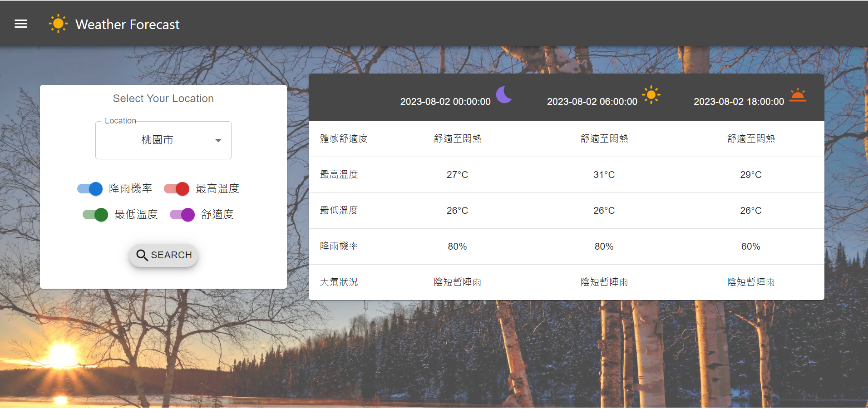
Task: Click the dropdown arrow beside 桃園市
Action: point(218,140)
